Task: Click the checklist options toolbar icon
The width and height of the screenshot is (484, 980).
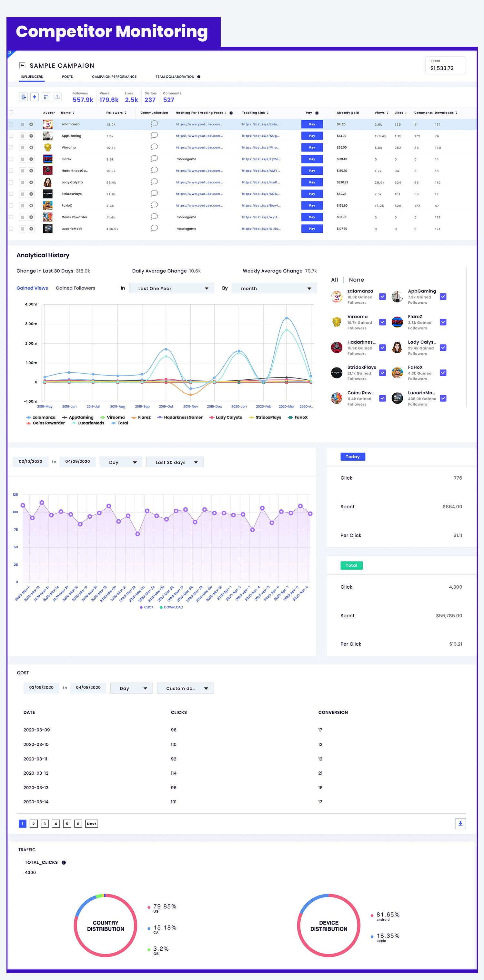Action: tap(46, 97)
